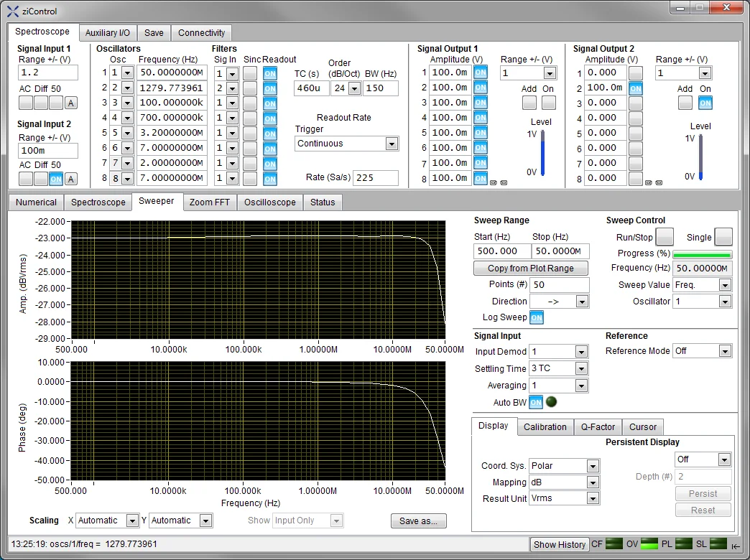750x560 pixels.
Task: Turn on Signal Output 1 On switch
Action: coord(549,103)
